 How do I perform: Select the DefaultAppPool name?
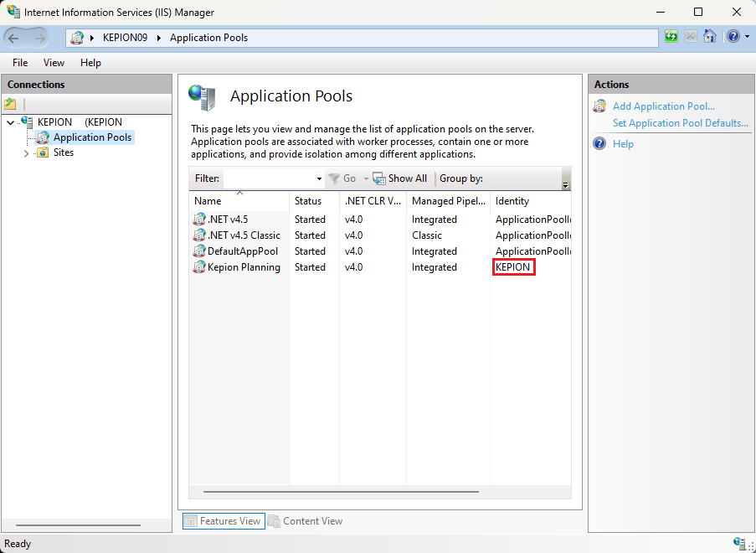pyautogui.click(x=243, y=251)
